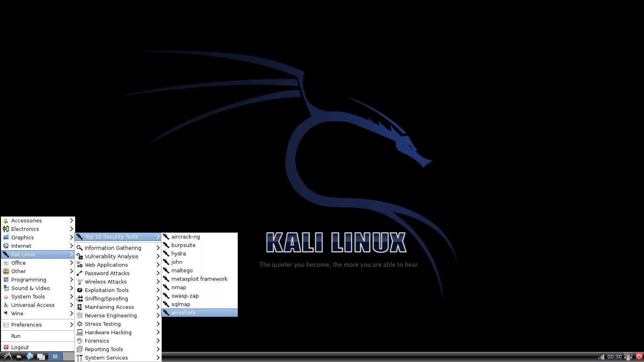Expand the Wireless Attacks category
This screenshot has width=644, height=362.
(x=118, y=282)
